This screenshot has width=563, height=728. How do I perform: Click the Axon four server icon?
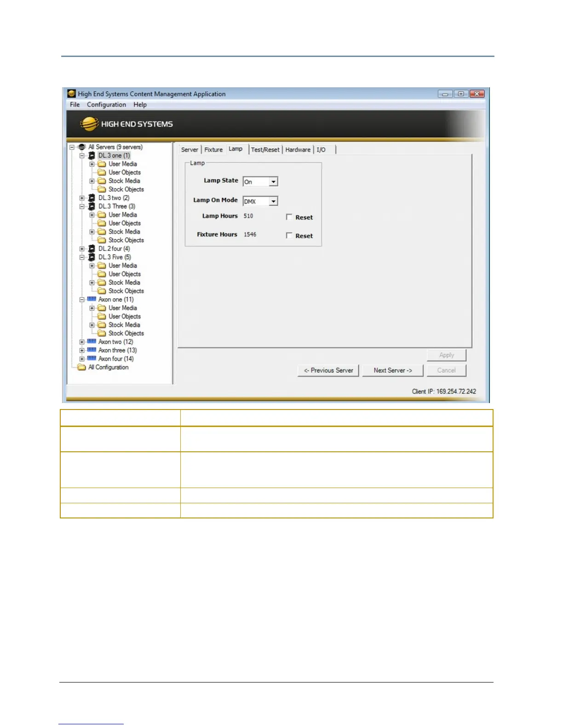[92, 358]
